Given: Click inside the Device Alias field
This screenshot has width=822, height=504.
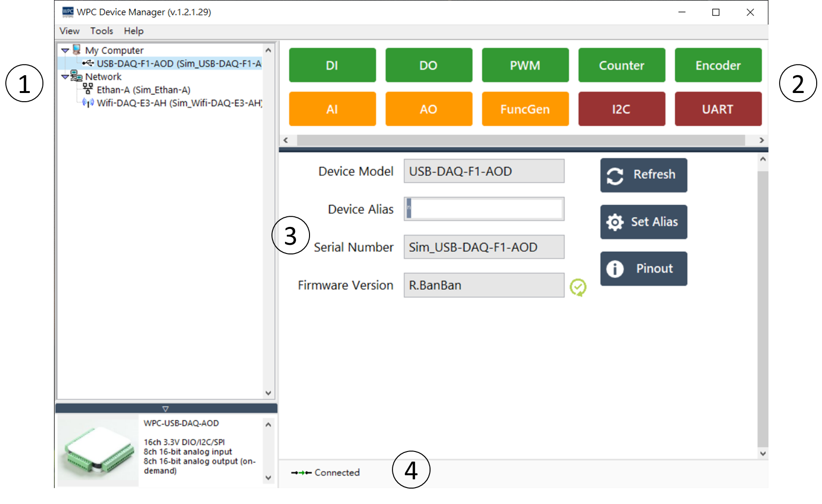Looking at the screenshot, I should tap(484, 209).
